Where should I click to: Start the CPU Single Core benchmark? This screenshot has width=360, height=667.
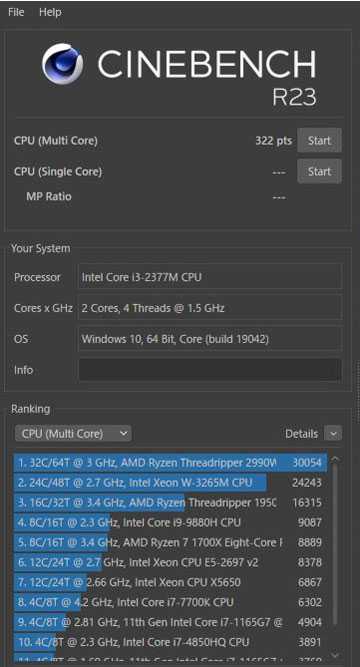(319, 171)
